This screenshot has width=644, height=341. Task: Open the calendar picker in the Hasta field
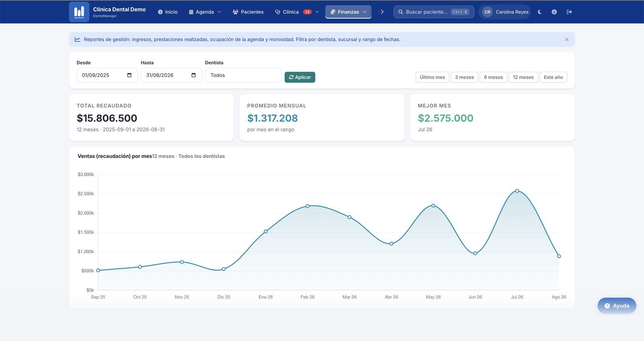pyautogui.click(x=194, y=75)
